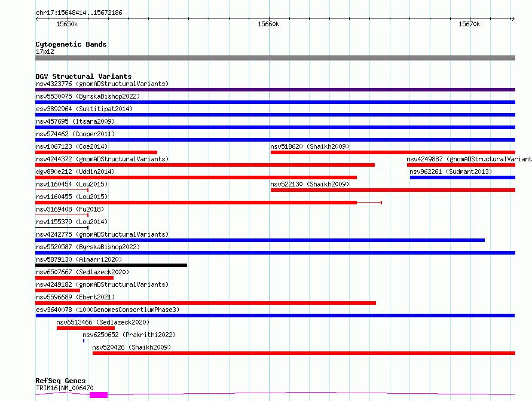The height and width of the screenshot is (401, 532).
Task: Open the nsv1155379 Lou2014 variant
Action: click(x=72, y=222)
